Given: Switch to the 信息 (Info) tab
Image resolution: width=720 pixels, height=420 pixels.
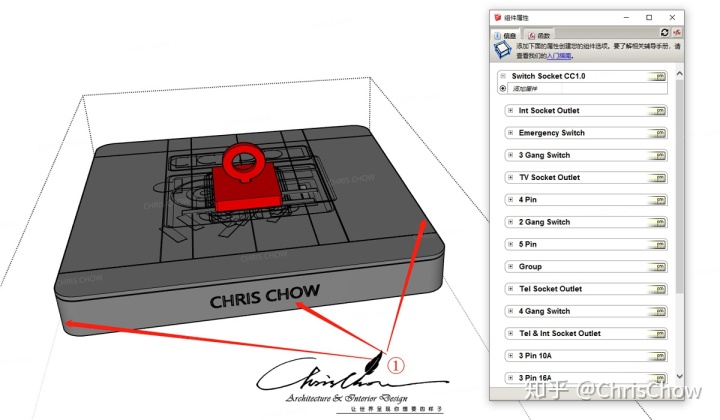Looking at the screenshot, I should point(505,35).
